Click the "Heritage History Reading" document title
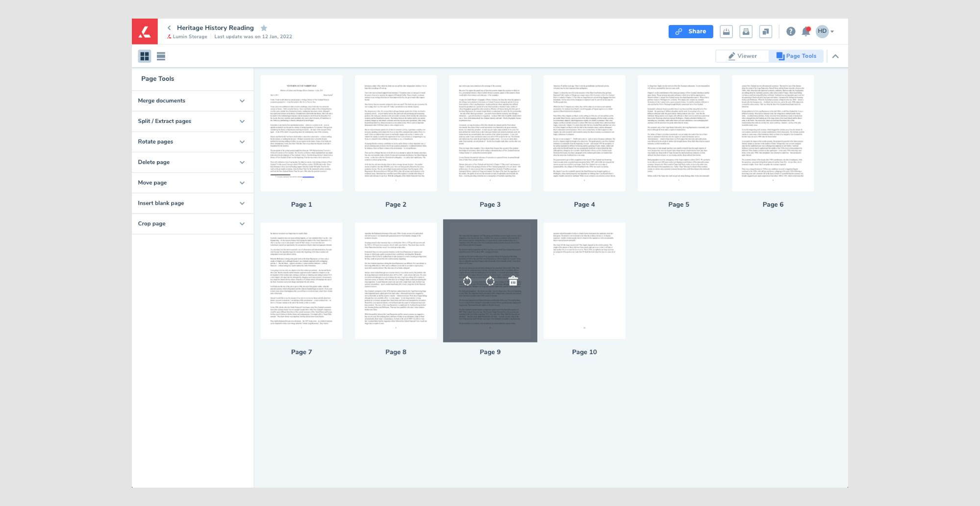Viewport: 980px width, 506px height. tap(215, 28)
